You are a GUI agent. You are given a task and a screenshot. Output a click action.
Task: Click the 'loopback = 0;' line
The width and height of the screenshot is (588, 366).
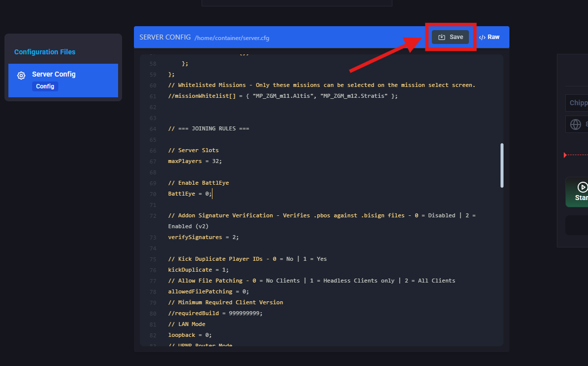190,335
